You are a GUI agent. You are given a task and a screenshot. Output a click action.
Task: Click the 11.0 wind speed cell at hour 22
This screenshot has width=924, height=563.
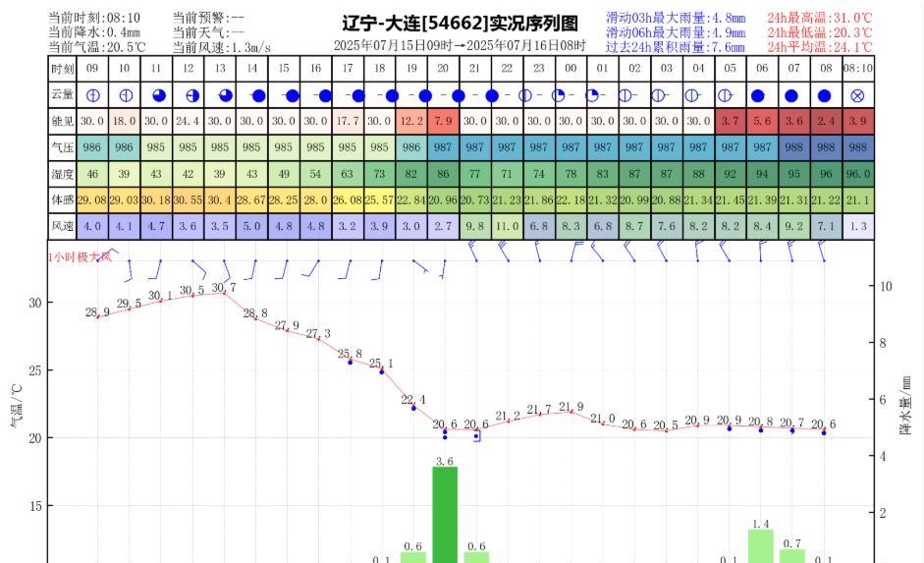point(507,226)
